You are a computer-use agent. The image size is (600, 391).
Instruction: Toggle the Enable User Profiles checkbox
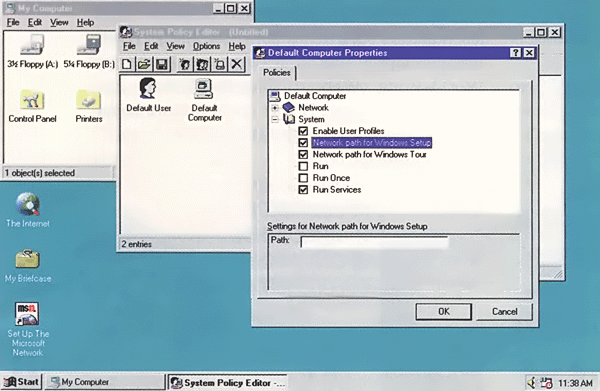(303, 131)
